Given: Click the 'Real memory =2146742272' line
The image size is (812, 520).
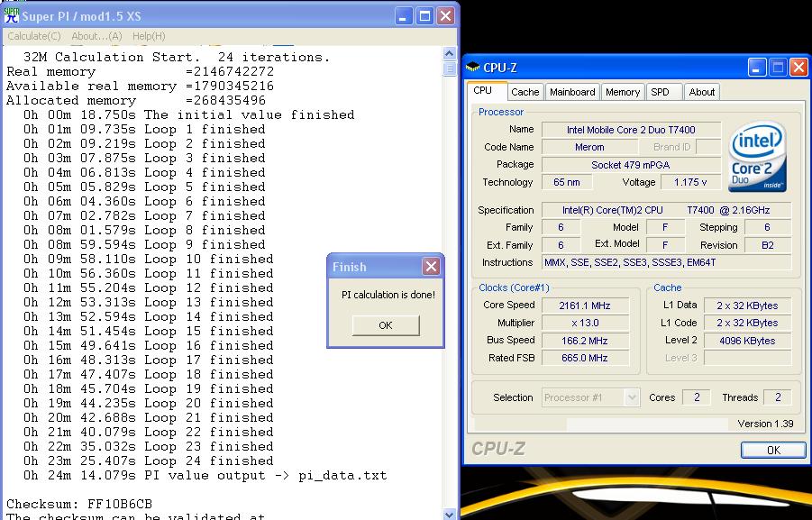Looking at the screenshot, I should pyautogui.click(x=140, y=71).
